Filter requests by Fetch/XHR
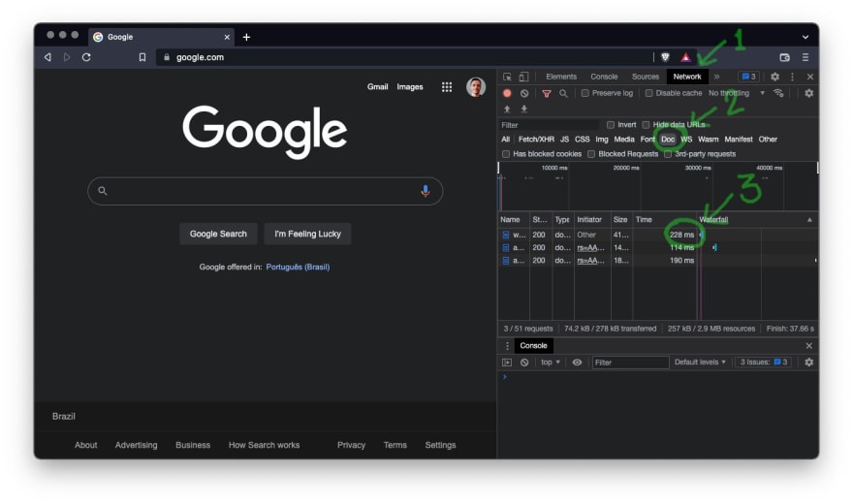Image resolution: width=853 pixels, height=504 pixels. pos(536,140)
